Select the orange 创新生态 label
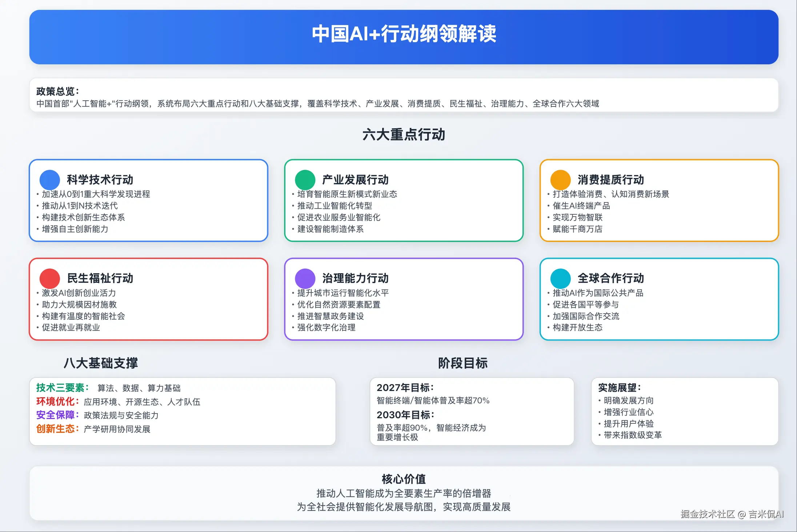 coord(56,429)
